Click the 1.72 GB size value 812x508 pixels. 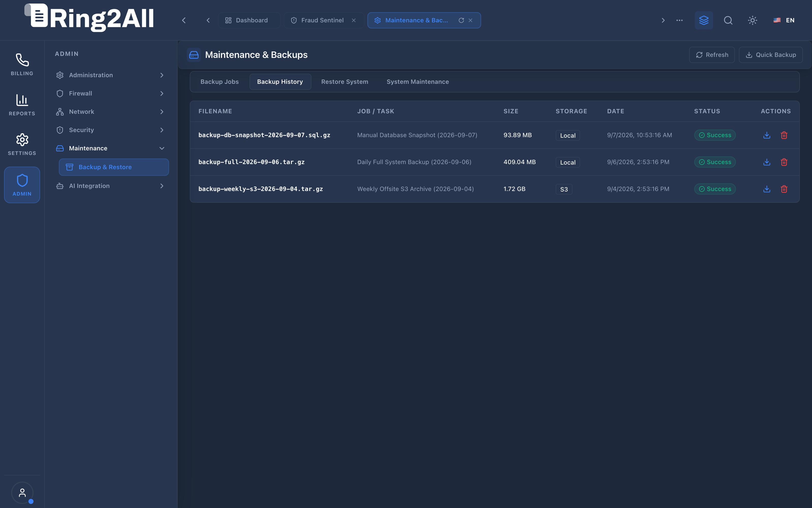[514, 189]
